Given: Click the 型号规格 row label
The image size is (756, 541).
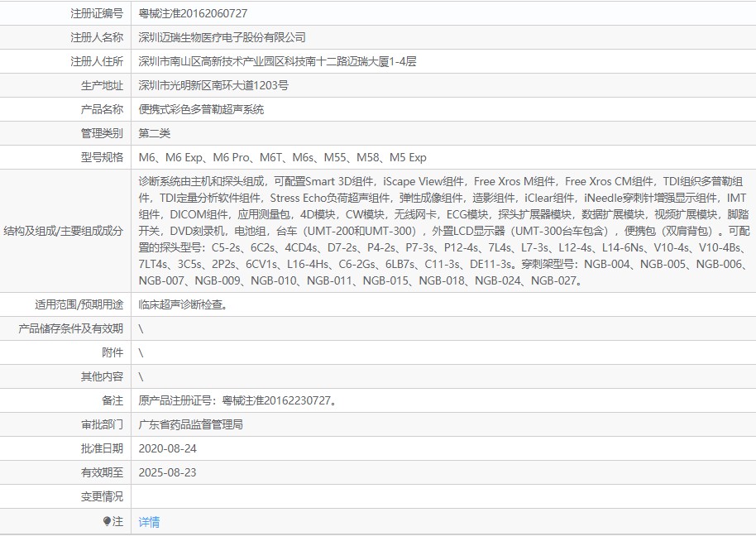Looking at the screenshot, I should pyautogui.click(x=103, y=157).
